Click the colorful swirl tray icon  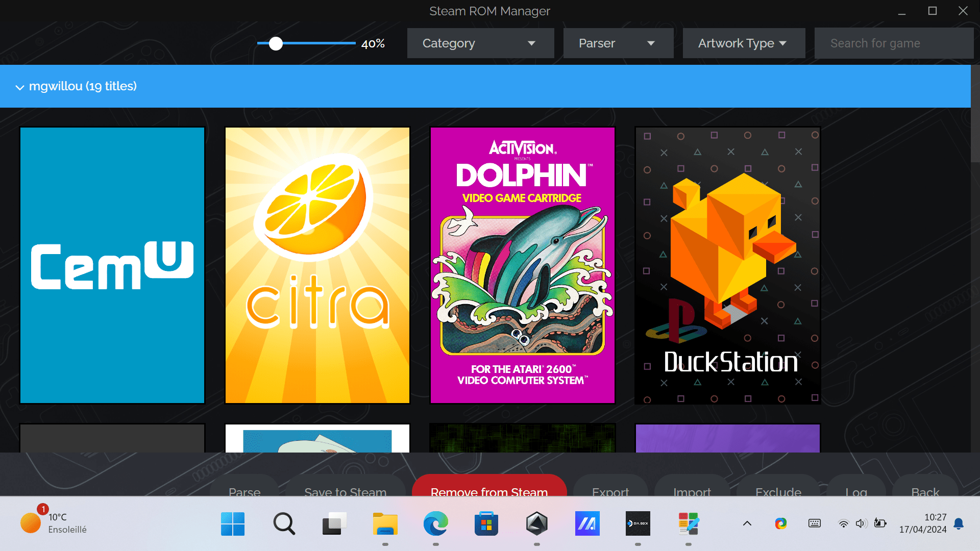point(780,523)
